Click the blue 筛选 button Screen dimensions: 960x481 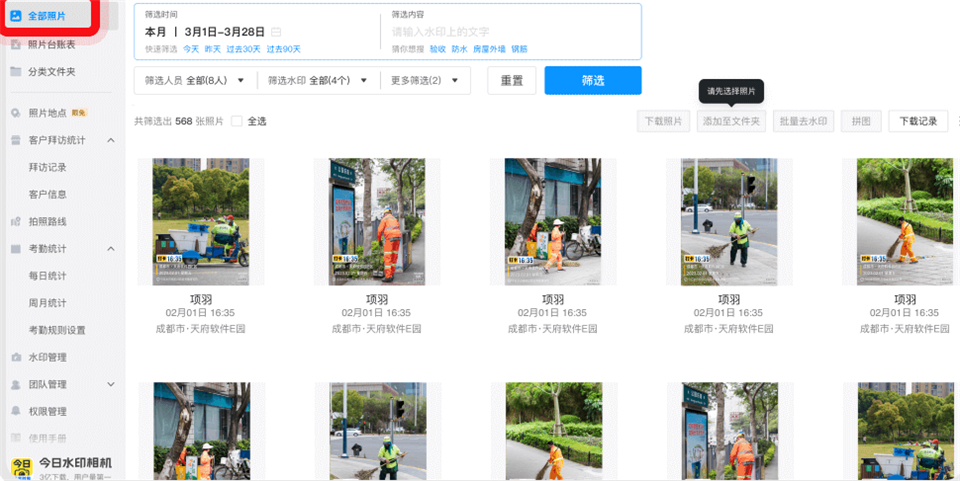[593, 80]
